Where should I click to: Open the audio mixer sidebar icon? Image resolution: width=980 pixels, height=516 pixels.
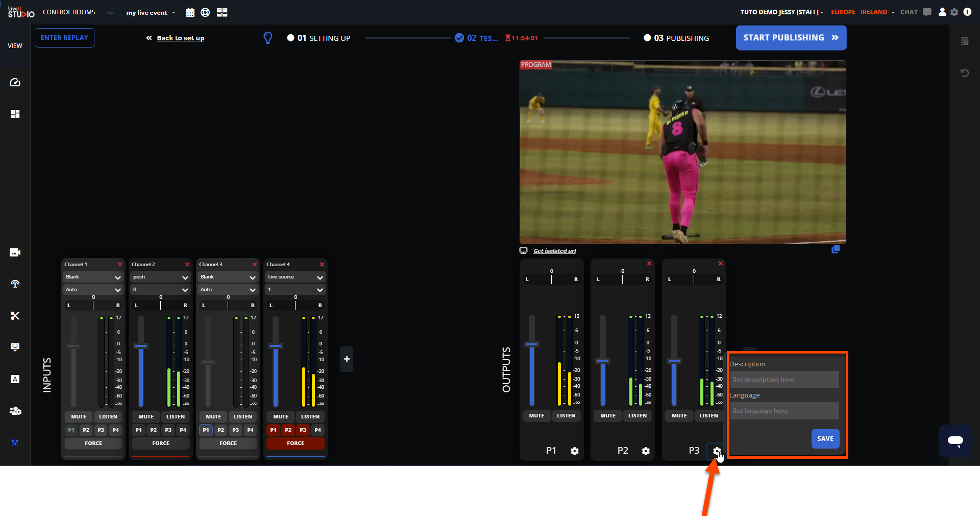[x=15, y=442]
